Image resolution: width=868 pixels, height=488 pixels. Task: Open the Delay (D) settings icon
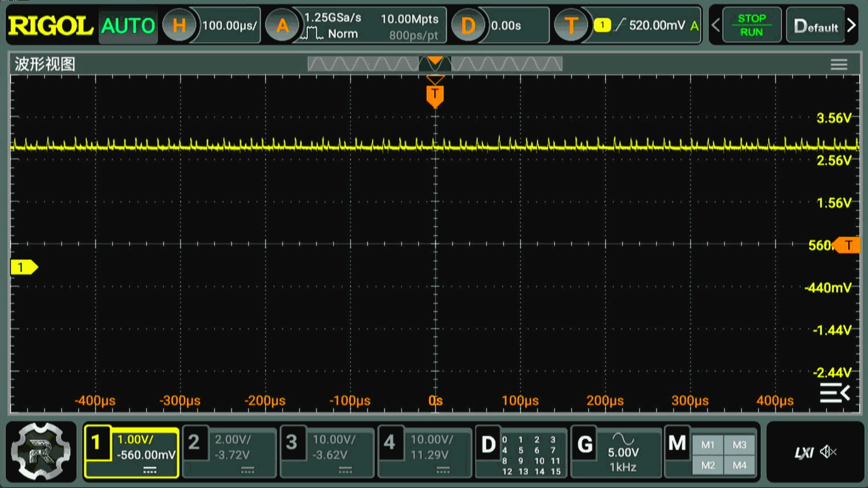(468, 25)
